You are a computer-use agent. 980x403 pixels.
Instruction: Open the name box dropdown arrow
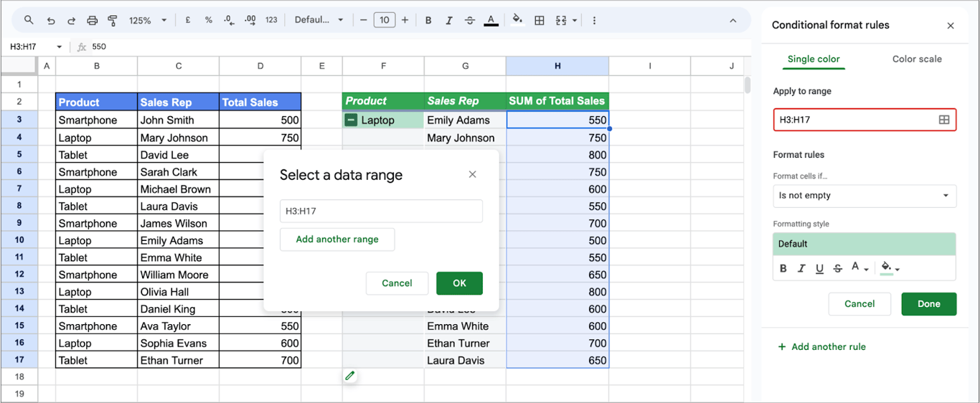59,47
